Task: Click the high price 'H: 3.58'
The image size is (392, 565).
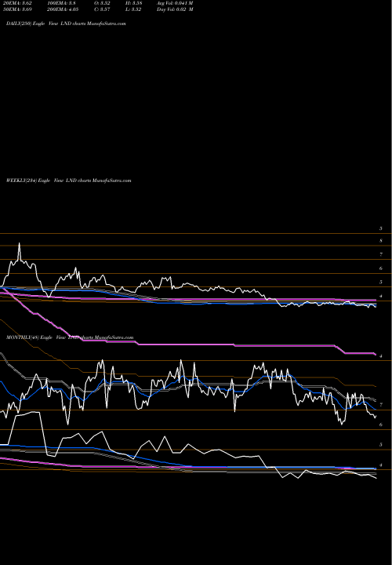Action: point(133,3)
